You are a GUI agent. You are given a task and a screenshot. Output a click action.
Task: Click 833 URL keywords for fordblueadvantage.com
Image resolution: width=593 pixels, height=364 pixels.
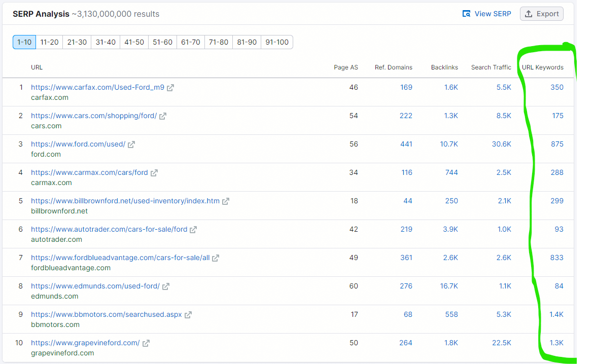(556, 258)
